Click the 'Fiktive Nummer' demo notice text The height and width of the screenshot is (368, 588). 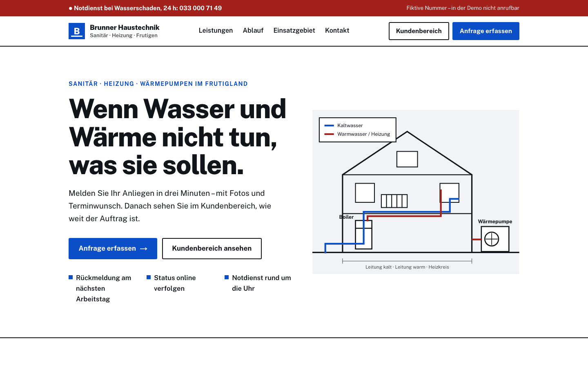coord(463,8)
